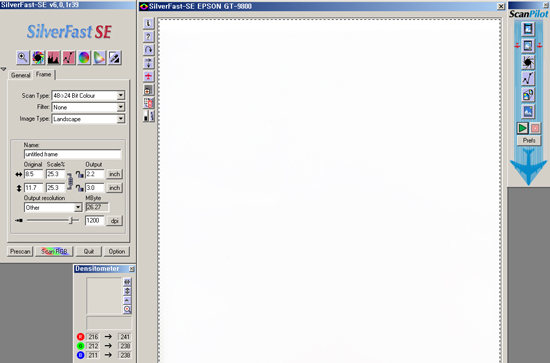Image resolution: width=550 pixels, height=363 pixels.
Task: Switch to the General tab
Action: (x=20, y=75)
